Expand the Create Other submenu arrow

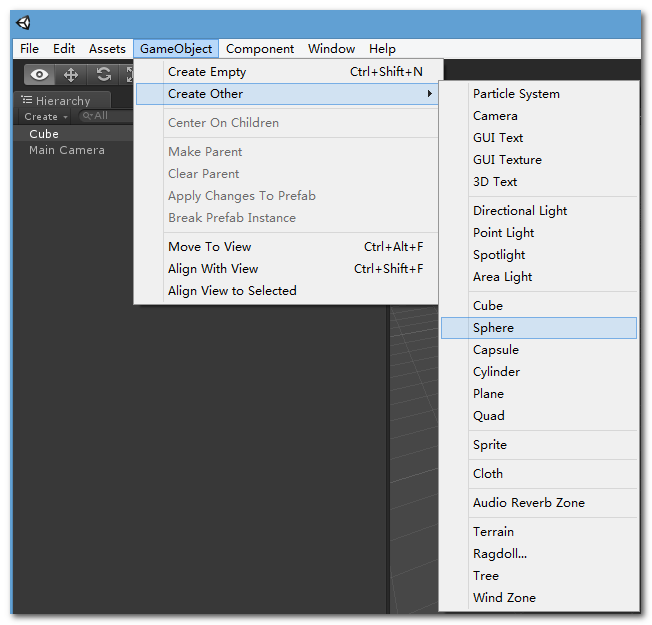[x=430, y=94]
